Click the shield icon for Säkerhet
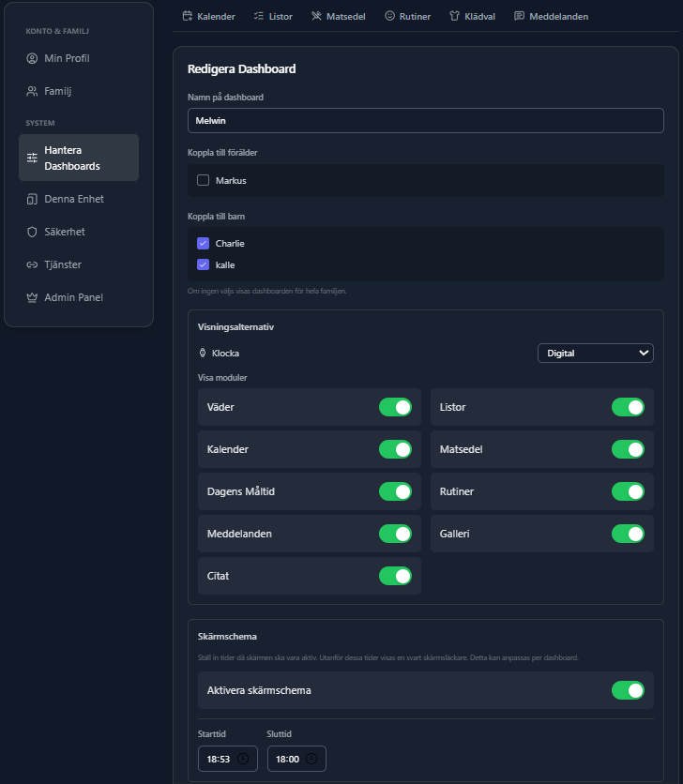Viewport: 683px width, 784px height. click(32, 232)
